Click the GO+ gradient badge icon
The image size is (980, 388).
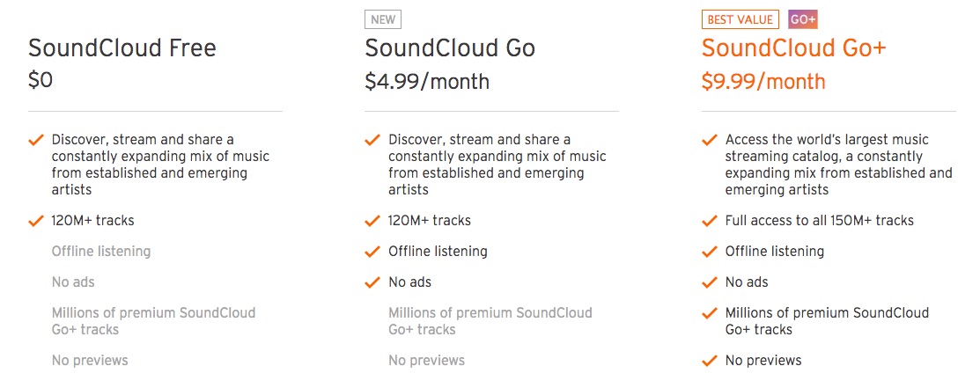(803, 19)
